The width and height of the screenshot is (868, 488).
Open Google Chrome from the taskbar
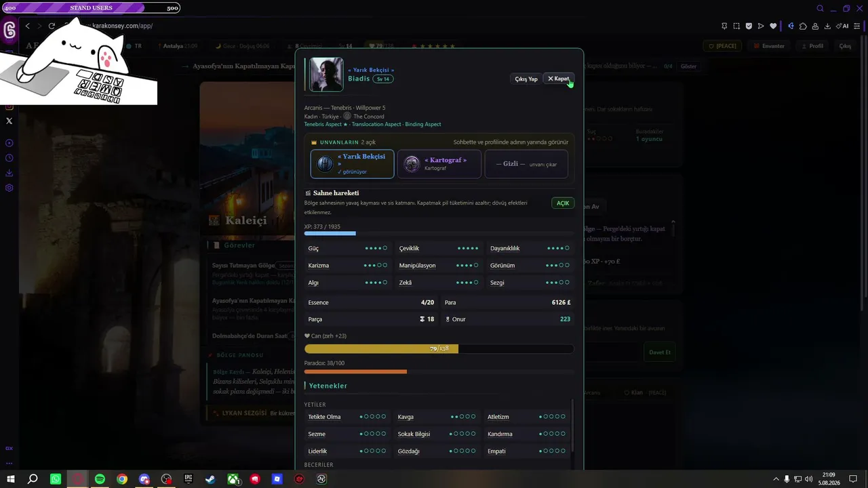(x=122, y=479)
